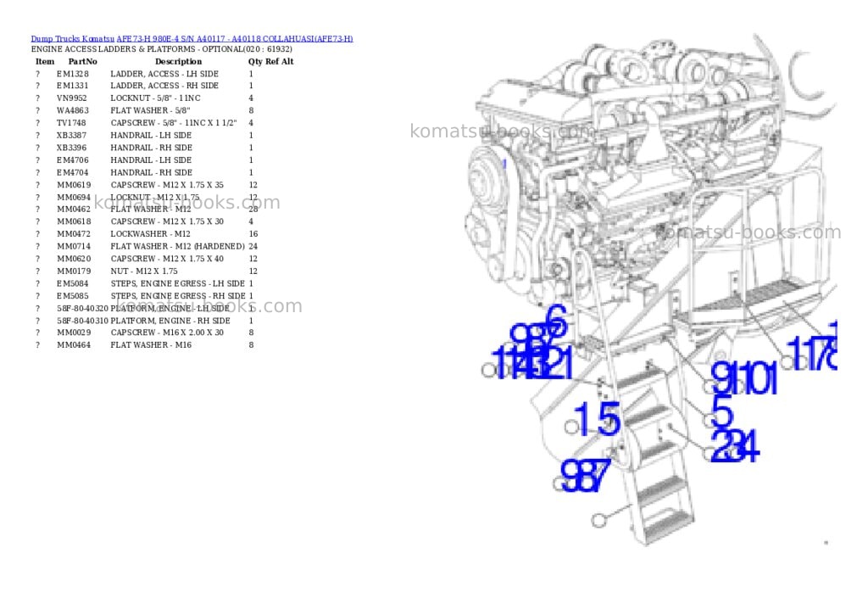The height and width of the screenshot is (615, 868).
Task: Click the Description column header
Action: coord(178,61)
